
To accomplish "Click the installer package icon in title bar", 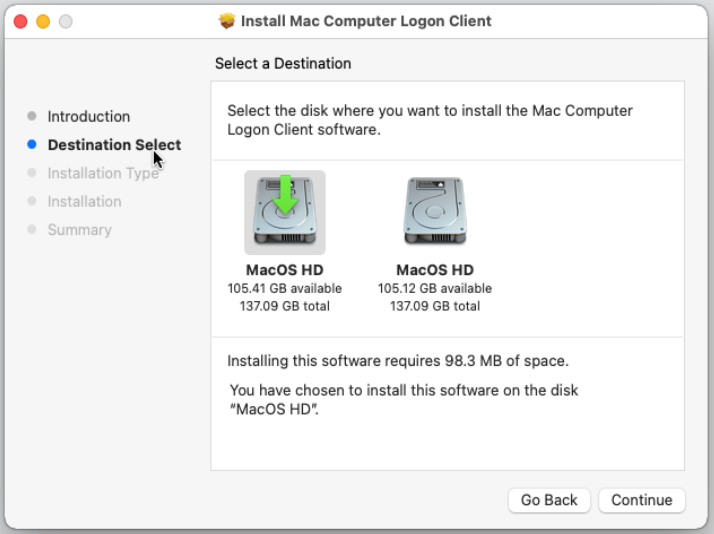I will pos(227,21).
